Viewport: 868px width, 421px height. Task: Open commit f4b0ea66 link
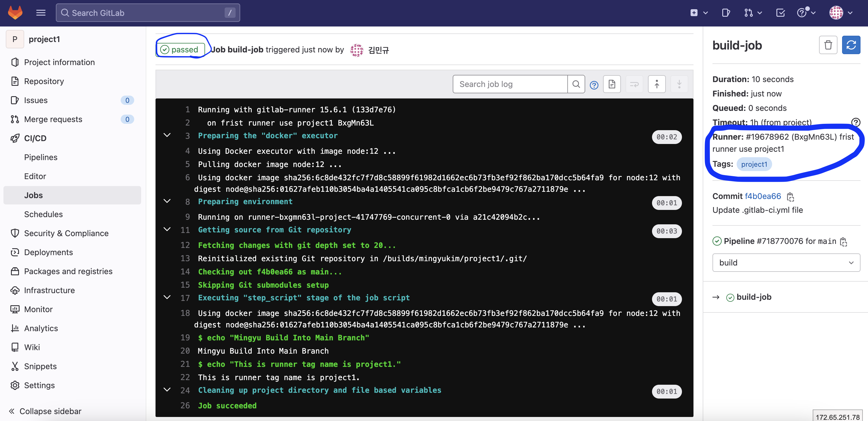[763, 196]
